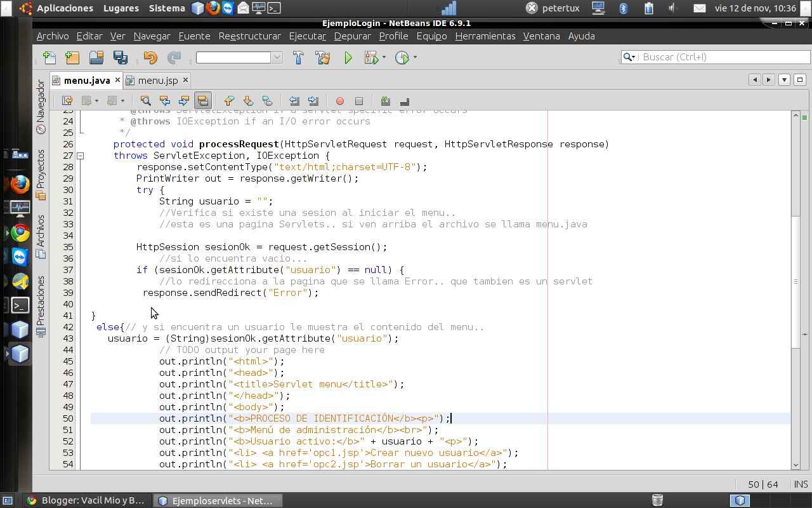Open a project with the Open Project icon
Image resolution: width=812 pixels, height=508 pixels.
(96, 57)
